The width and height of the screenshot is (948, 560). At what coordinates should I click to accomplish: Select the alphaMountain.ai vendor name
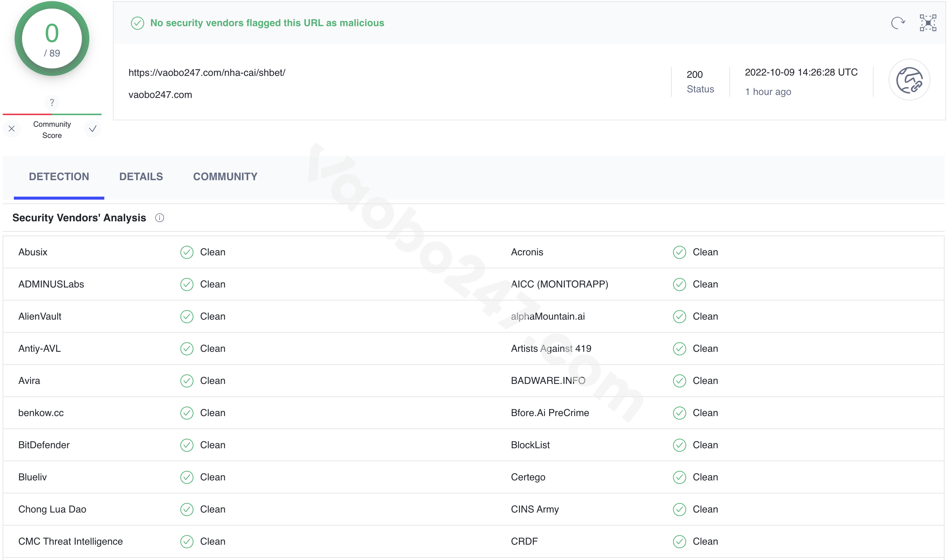pyautogui.click(x=548, y=316)
